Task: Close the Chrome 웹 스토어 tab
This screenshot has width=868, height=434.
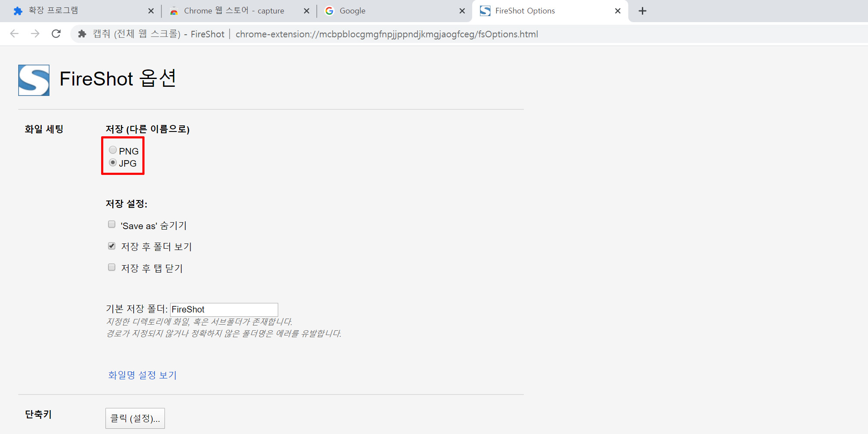Action: tap(307, 11)
